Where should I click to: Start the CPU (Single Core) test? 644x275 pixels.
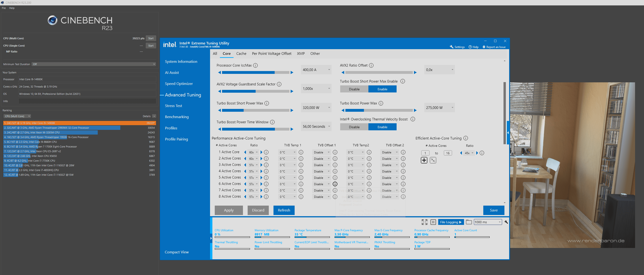click(x=151, y=46)
